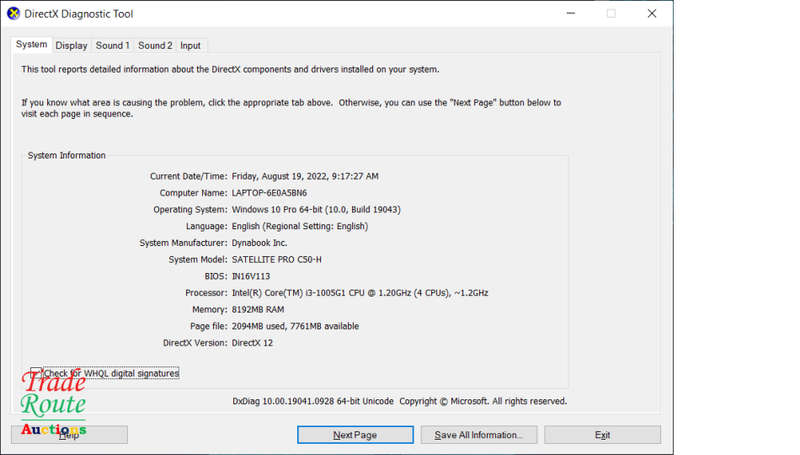Open the Input tab

[x=190, y=45]
